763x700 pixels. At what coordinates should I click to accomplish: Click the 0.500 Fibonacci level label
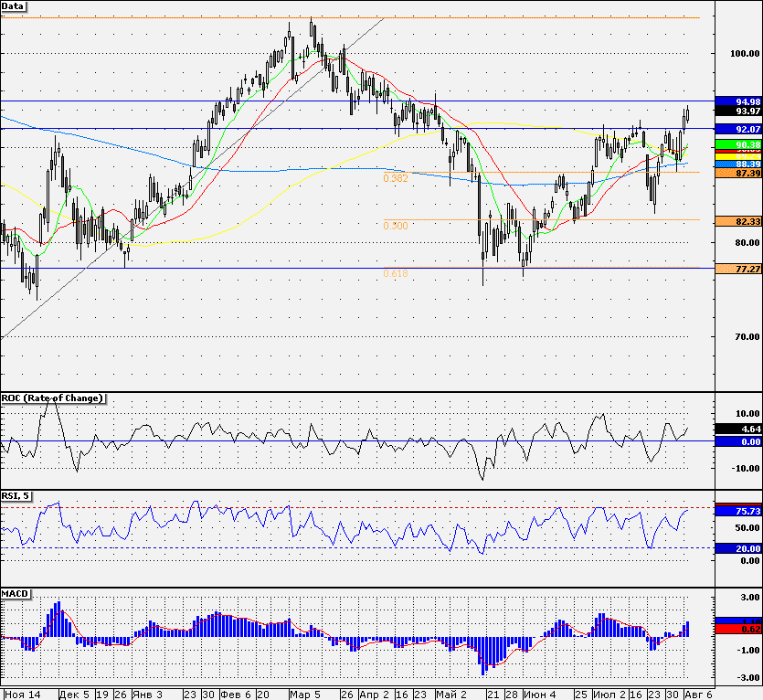396,226
